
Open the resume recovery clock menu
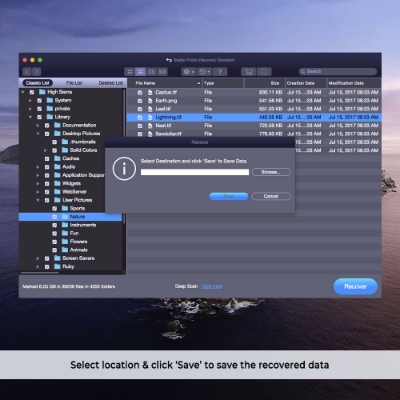pos(204,72)
